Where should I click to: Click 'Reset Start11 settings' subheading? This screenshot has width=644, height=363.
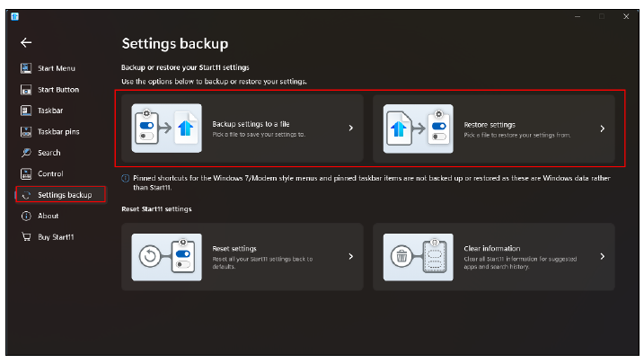tap(156, 209)
